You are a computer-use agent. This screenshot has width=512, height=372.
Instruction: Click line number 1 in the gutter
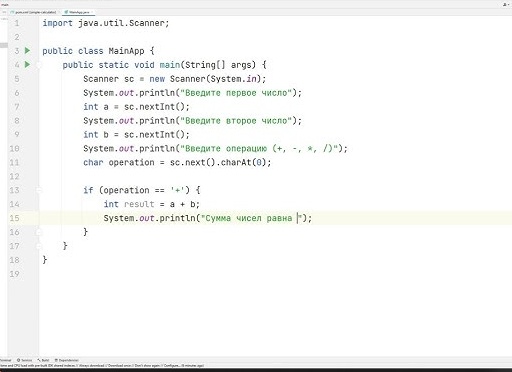(17, 23)
